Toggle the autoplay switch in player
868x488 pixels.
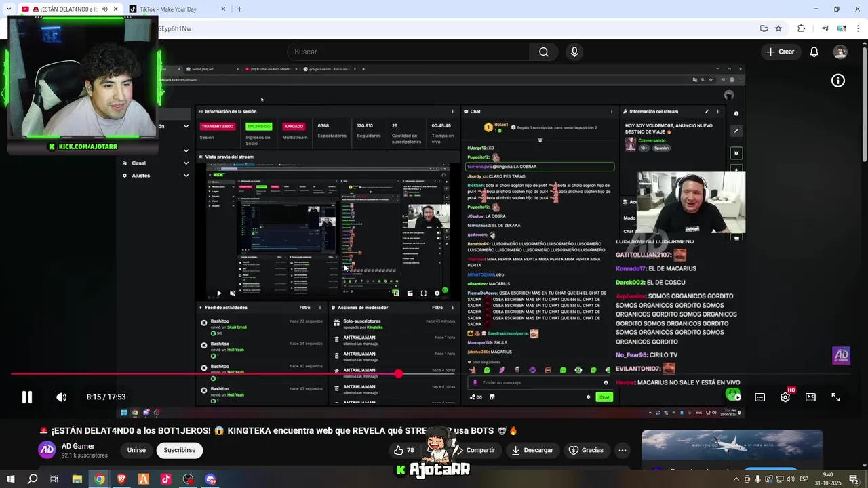coord(734,396)
